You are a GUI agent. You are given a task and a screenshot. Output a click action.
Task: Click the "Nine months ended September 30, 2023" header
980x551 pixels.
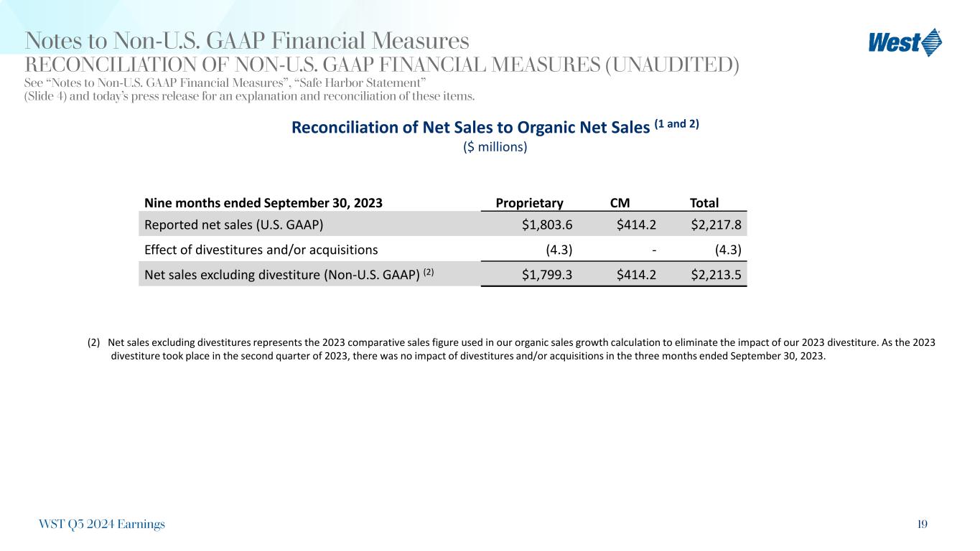(263, 203)
